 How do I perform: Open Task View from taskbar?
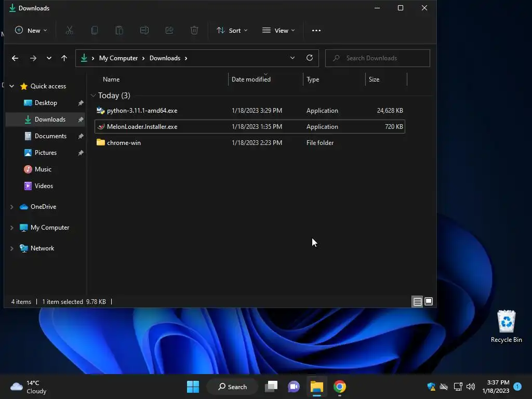click(271, 387)
